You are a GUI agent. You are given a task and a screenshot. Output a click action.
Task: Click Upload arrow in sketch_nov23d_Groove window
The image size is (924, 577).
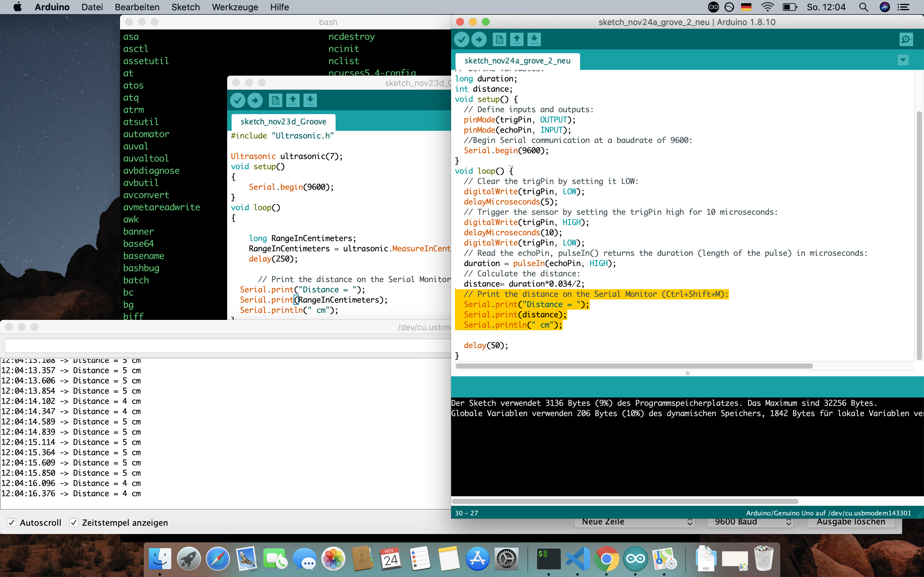(255, 100)
